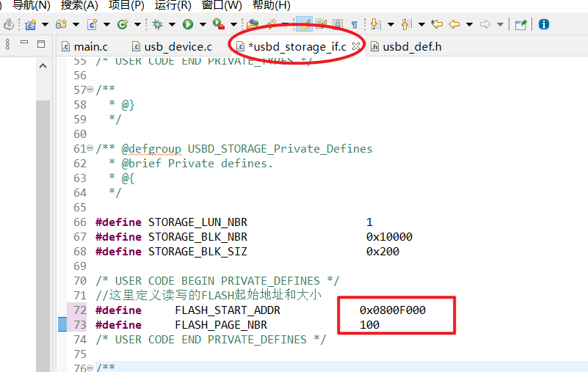Close the usbd_storage_if.c tab

[x=356, y=46]
